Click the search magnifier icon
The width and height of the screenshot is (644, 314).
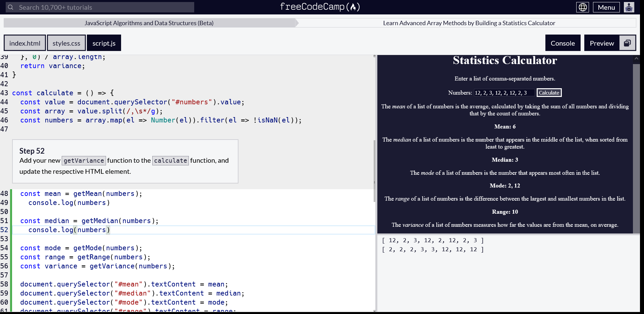[11, 7]
